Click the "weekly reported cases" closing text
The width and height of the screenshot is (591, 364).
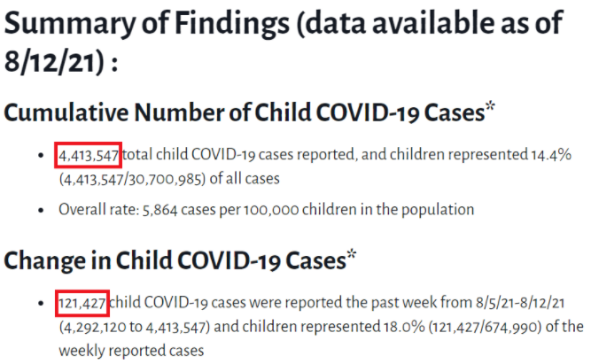tap(131, 349)
